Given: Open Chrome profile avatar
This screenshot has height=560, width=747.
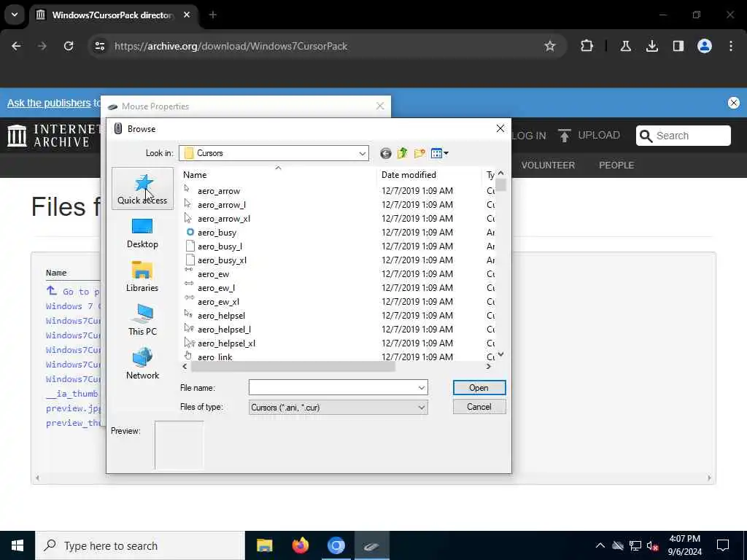Looking at the screenshot, I should pos(704,46).
